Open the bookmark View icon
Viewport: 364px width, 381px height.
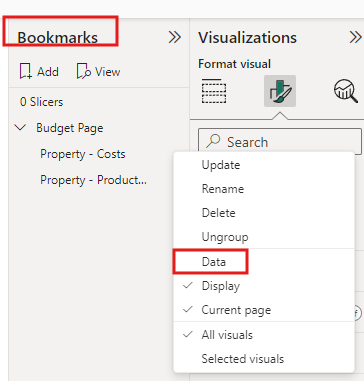[84, 71]
